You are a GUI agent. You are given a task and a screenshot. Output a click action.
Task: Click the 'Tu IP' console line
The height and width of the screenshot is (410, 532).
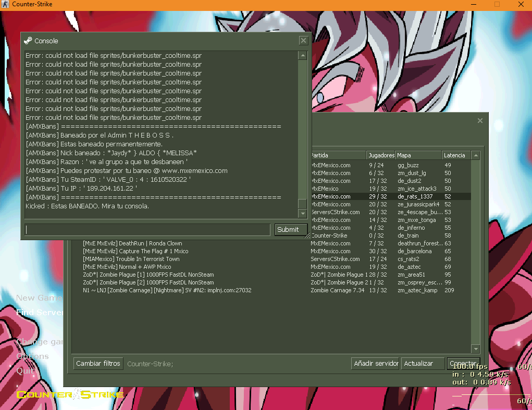pos(81,188)
